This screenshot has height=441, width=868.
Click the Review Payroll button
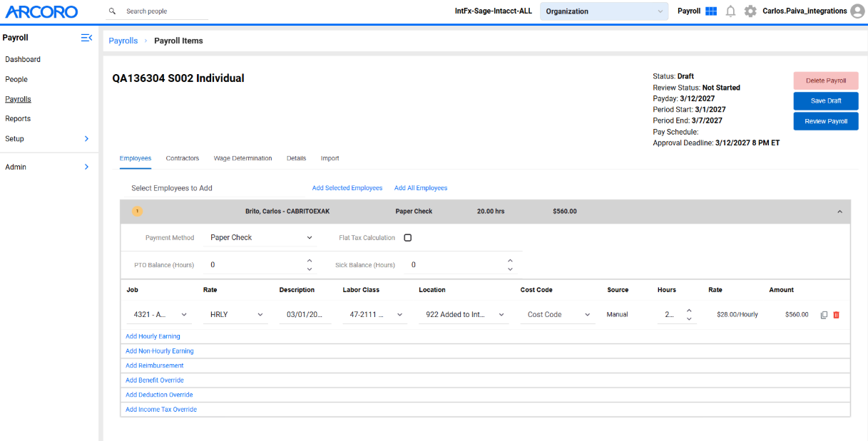(826, 121)
